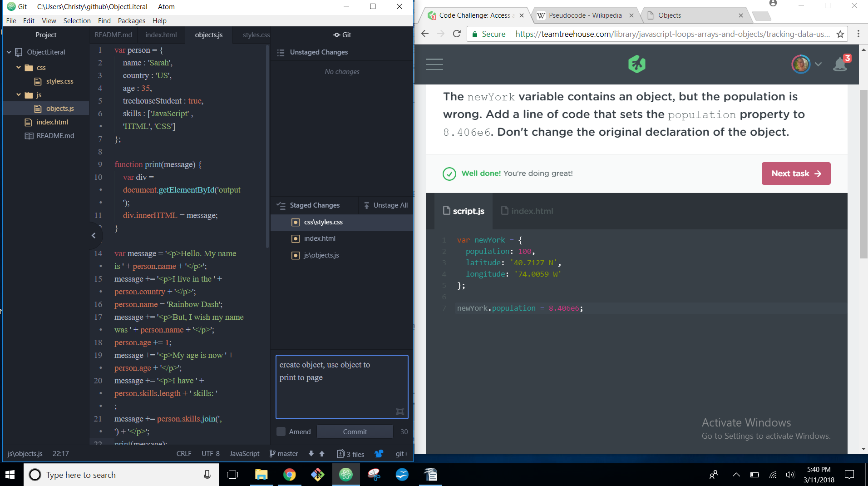Click the Next task button
The height and width of the screenshot is (486, 868).
(x=796, y=174)
